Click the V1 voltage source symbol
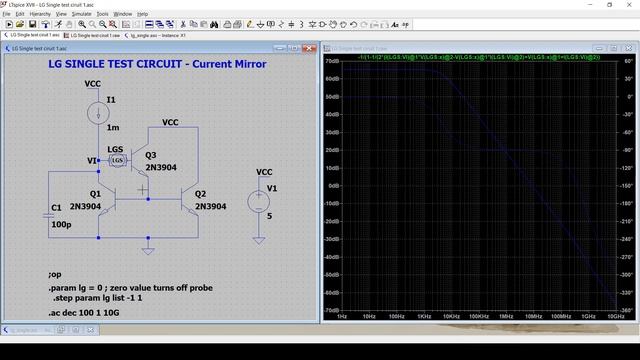640x360 pixels. tap(258, 202)
